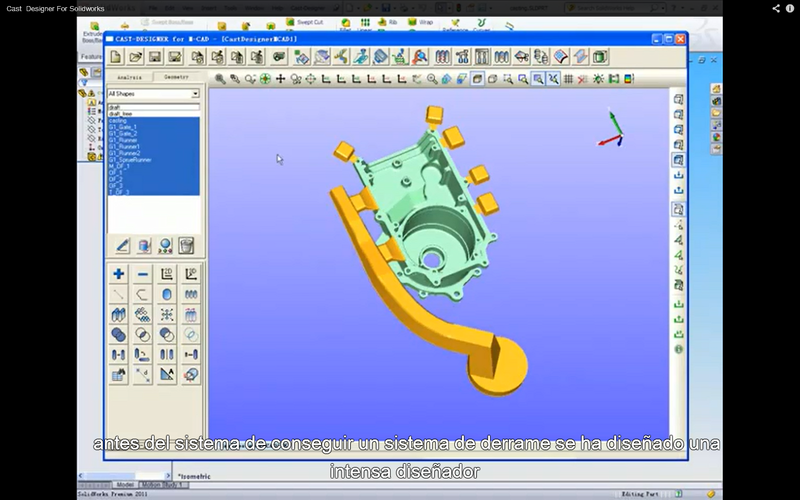Screen dimensions: 800x500
Task: Click the sphere with colored dots icon
Action: pos(165,246)
